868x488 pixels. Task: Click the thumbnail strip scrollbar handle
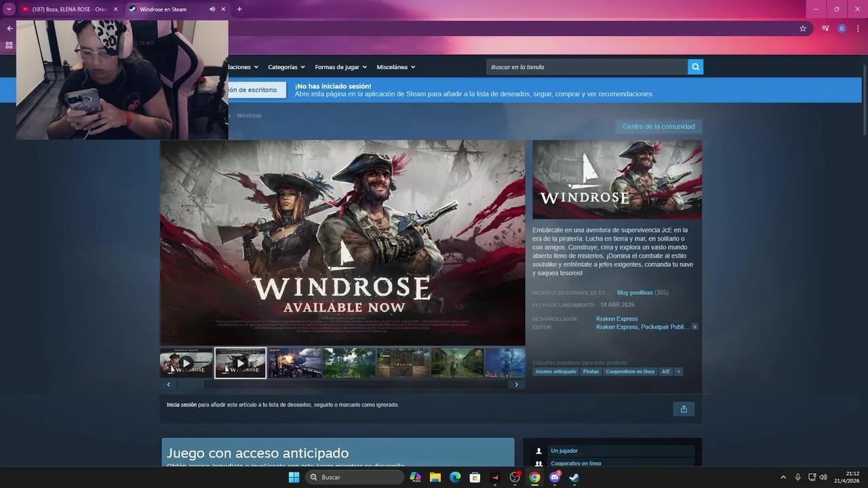pyautogui.click(x=191, y=384)
